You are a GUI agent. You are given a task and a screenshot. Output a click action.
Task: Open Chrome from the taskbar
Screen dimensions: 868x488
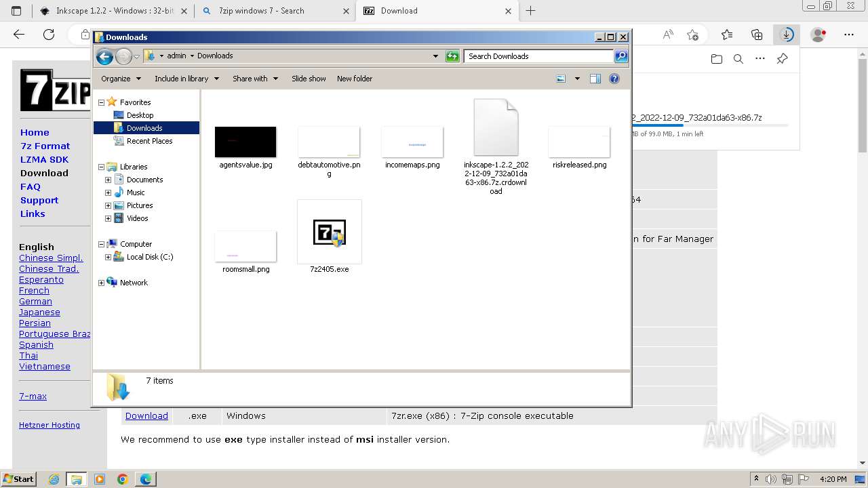coord(123,479)
